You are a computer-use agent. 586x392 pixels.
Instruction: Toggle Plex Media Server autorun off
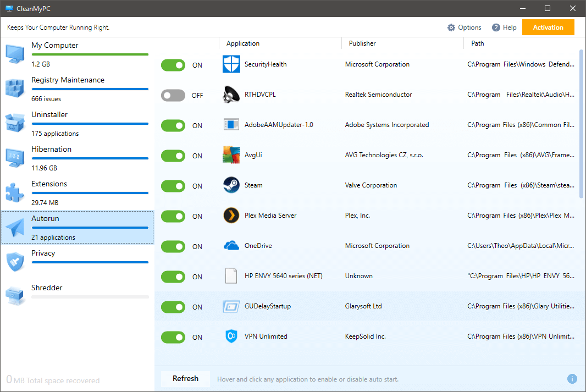(x=173, y=217)
